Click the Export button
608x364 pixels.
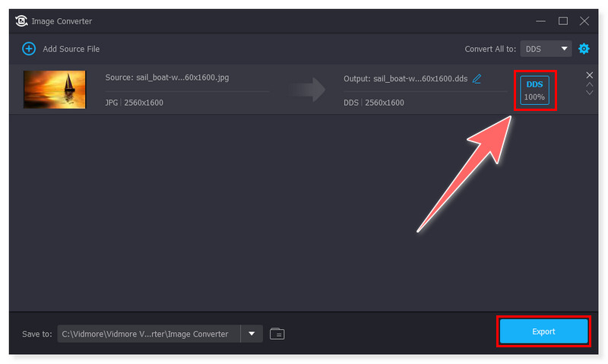pyautogui.click(x=543, y=331)
